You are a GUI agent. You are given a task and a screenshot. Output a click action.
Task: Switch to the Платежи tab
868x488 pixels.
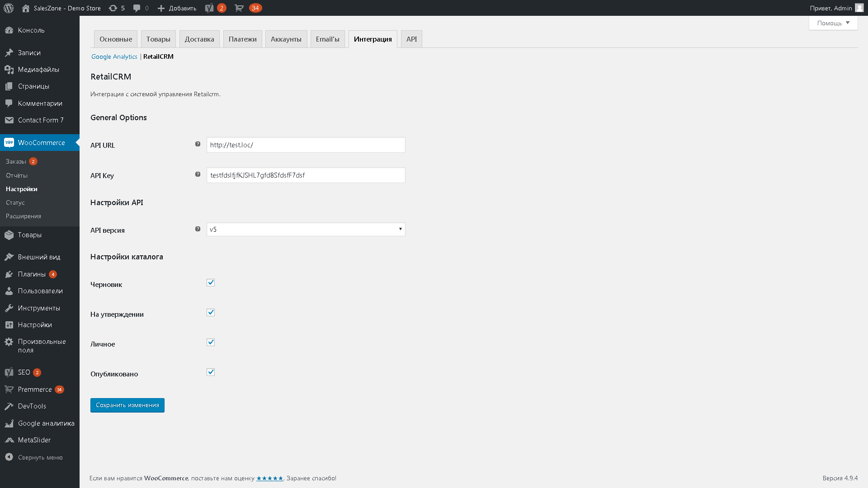click(x=243, y=39)
